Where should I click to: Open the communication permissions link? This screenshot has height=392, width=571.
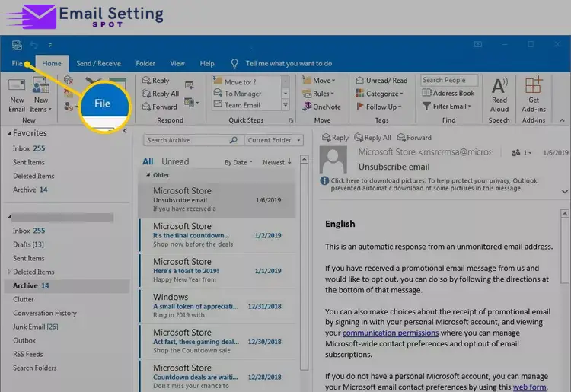coord(391,333)
